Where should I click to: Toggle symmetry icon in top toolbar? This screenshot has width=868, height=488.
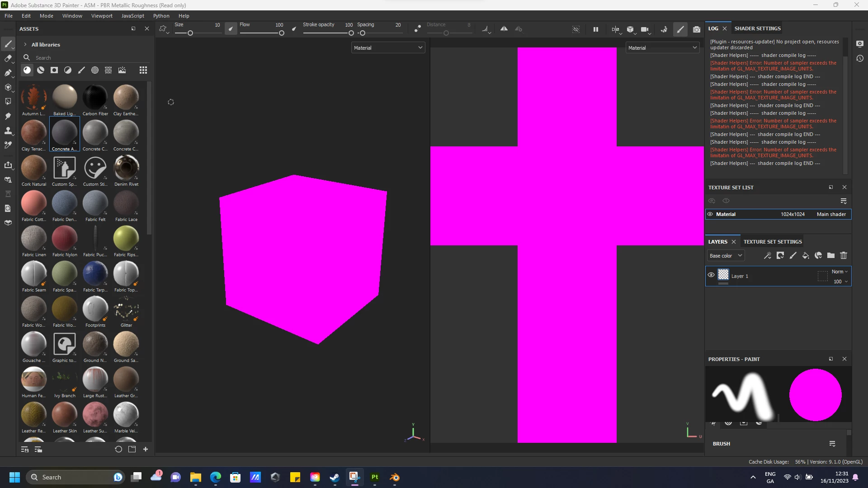pos(504,29)
